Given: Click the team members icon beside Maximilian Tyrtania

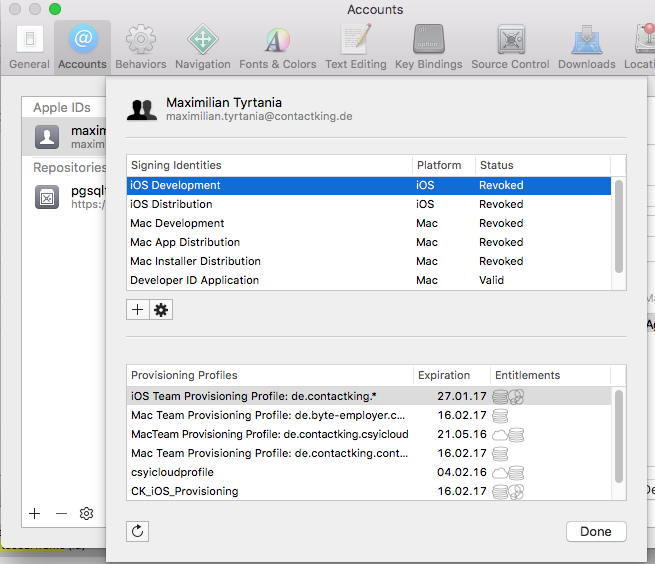Looking at the screenshot, I should 142,109.
